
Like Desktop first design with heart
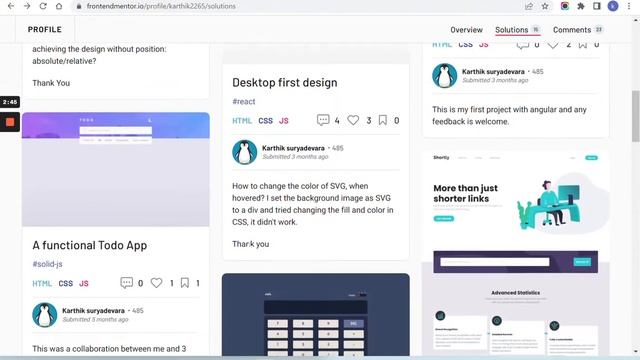353,120
